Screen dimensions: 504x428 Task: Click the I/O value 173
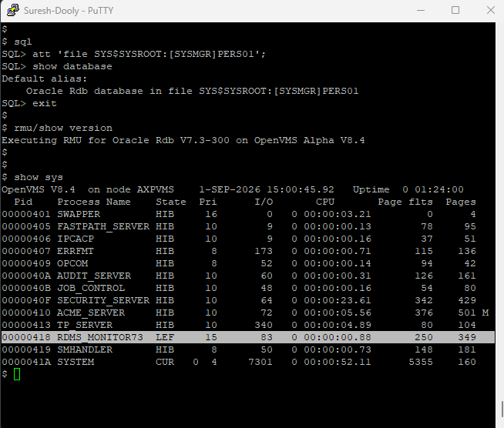pyautogui.click(x=264, y=251)
